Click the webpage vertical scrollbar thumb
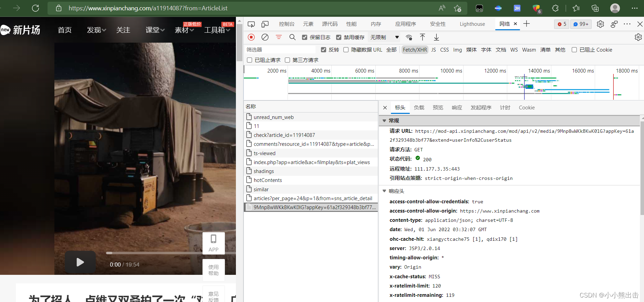The height and width of the screenshot is (302, 644). click(x=239, y=43)
